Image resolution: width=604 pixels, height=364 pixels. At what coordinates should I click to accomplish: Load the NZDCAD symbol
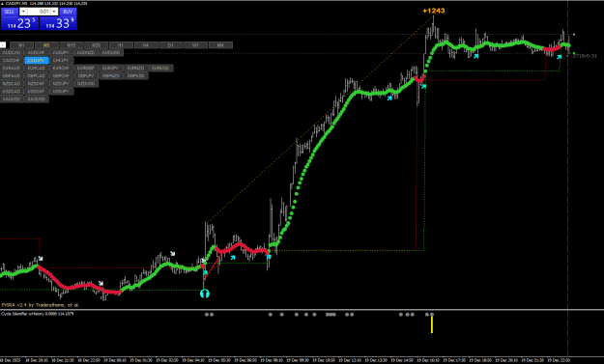coord(12,83)
